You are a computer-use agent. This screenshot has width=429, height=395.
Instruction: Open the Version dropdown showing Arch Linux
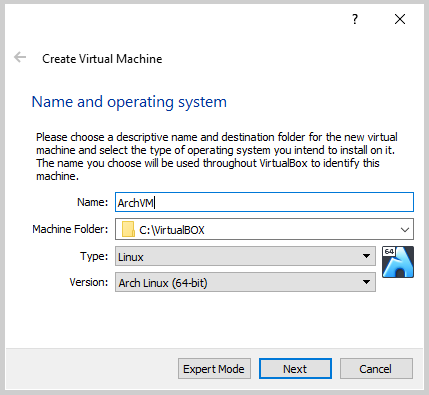point(245,282)
